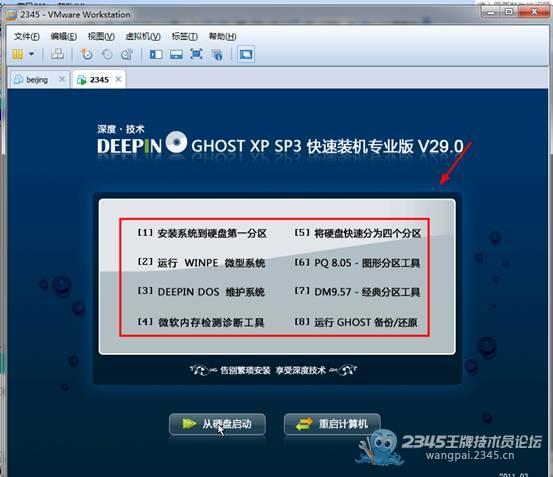The width and height of the screenshot is (553, 477).
Task: Enter full screen mode icon
Action: pyautogui.click(x=196, y=54)
